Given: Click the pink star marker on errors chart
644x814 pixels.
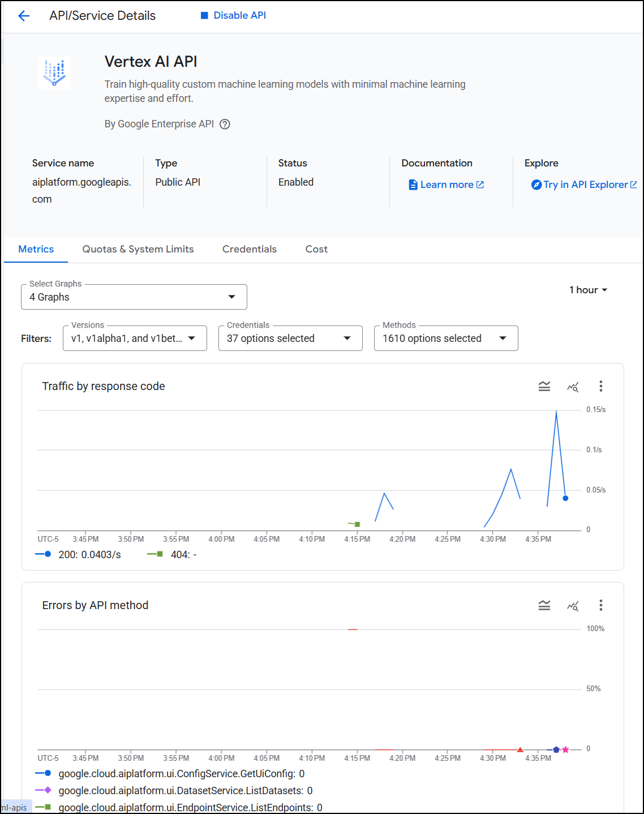Looking at the screenshot, I should click(565, 749).
